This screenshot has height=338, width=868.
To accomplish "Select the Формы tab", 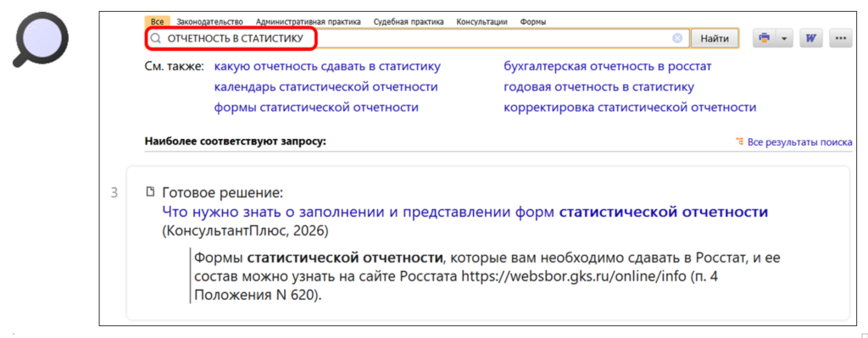I will (x=533, y=22).
